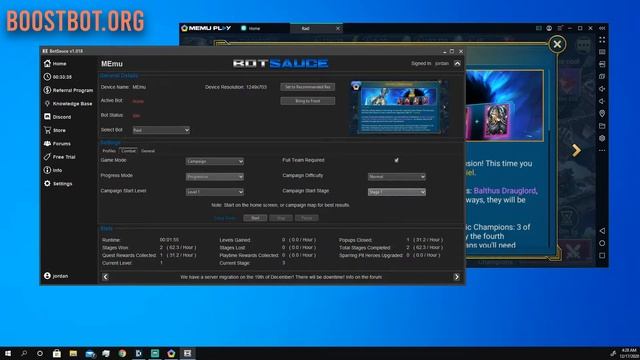Open File Explorer from the taskbar
Screen dimensions: 640x360
tap(73, 353)
